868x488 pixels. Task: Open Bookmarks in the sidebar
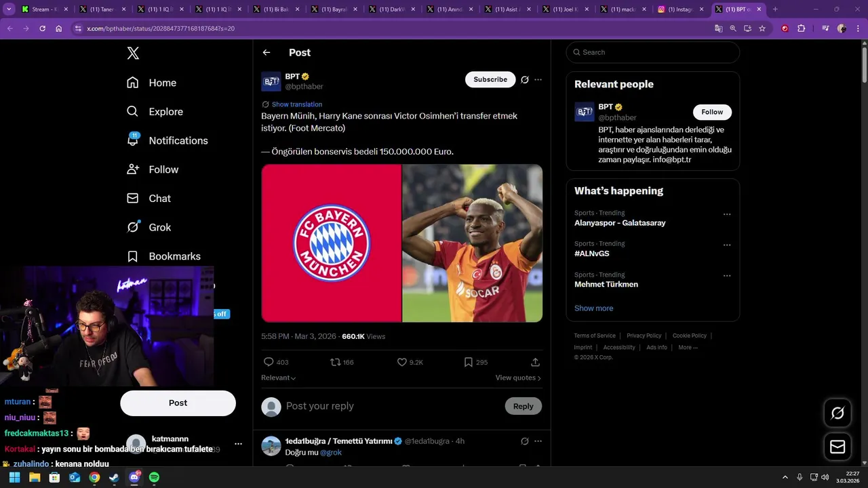pyautogui.click(x=163, y=256)
